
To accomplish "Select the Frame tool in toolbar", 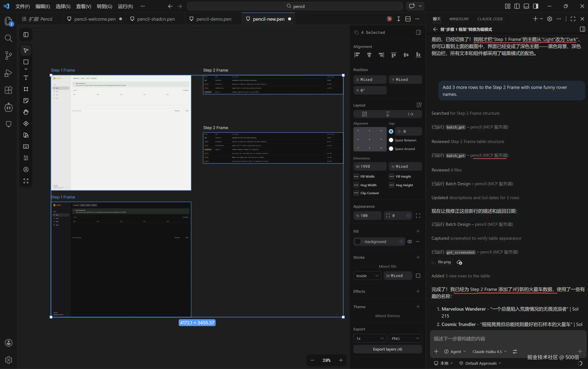I will [x=26, y=89].
